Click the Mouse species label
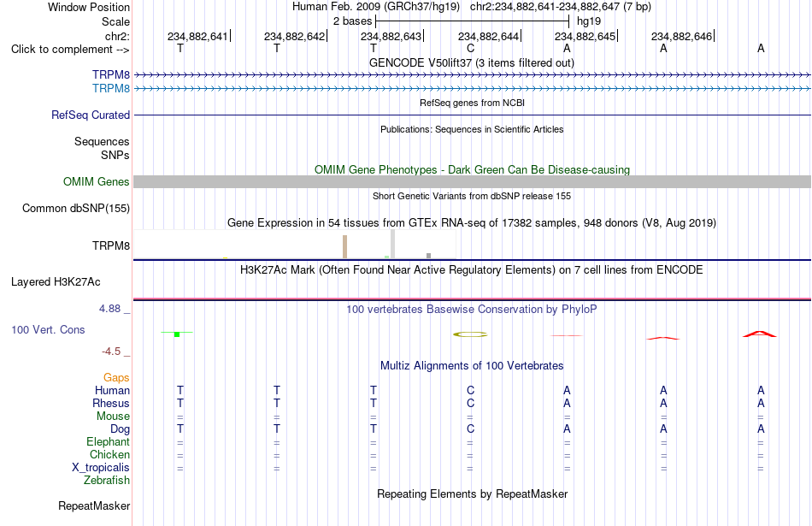 click(x=113, y=417)
